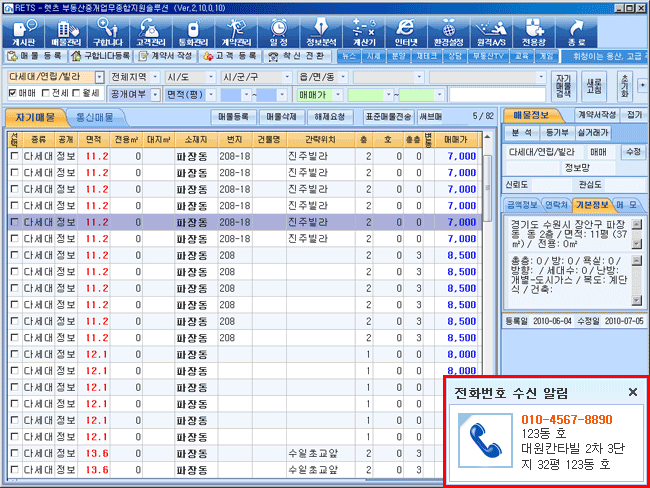Open 정보분석 pen nib icon
This screenshot has width=650, height=488.
(x=321, y=32)
